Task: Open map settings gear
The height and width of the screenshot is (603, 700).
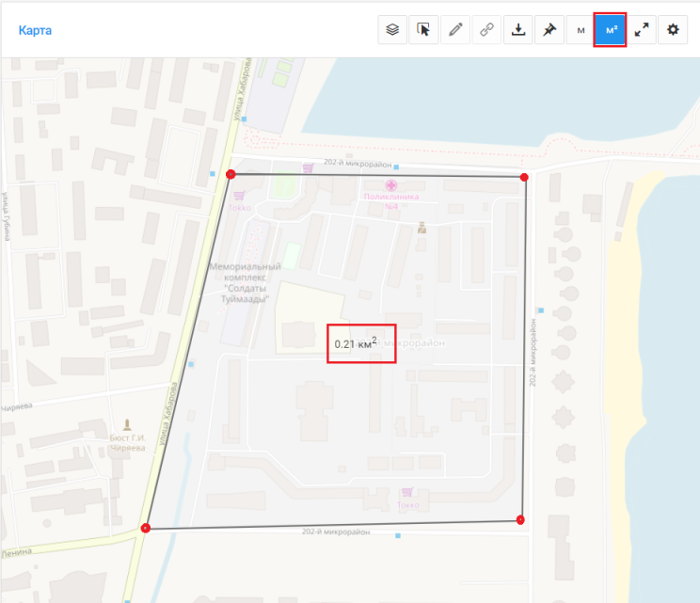Action: pos(673,30)
